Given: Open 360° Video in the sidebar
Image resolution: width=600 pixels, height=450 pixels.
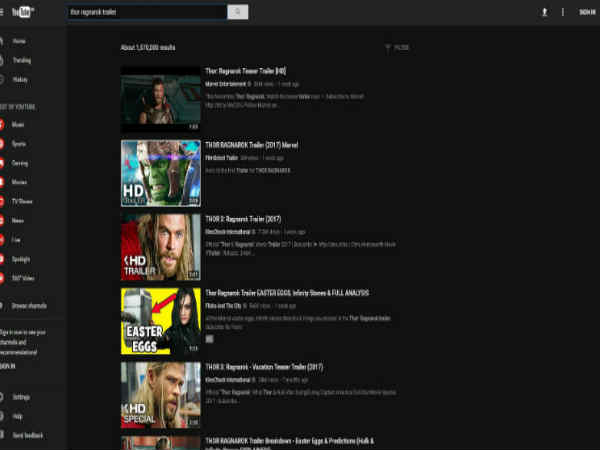Looking at the screenshot, I should click(x=23, y=278).
